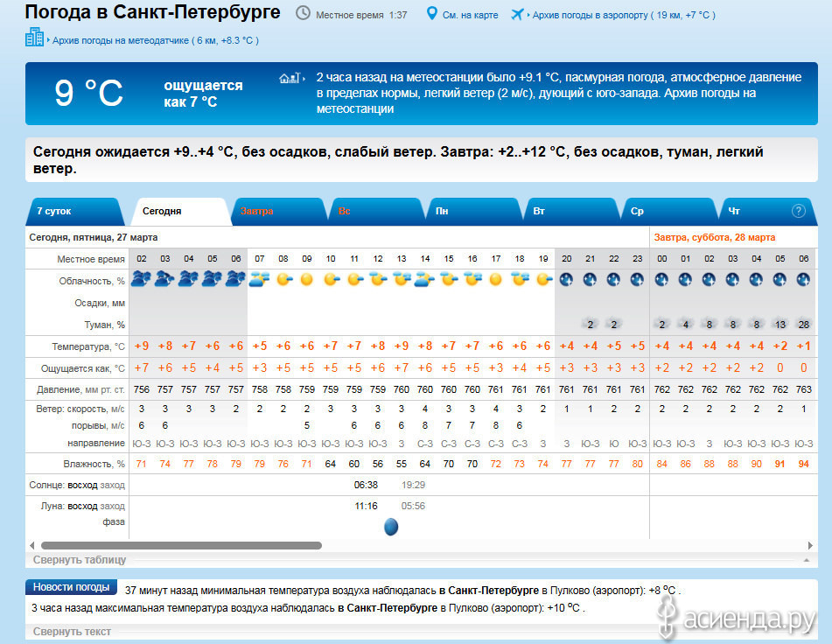832x644 pixels.
Task: Click the scrollbar right arrow under the table
Action: [814, 545]
